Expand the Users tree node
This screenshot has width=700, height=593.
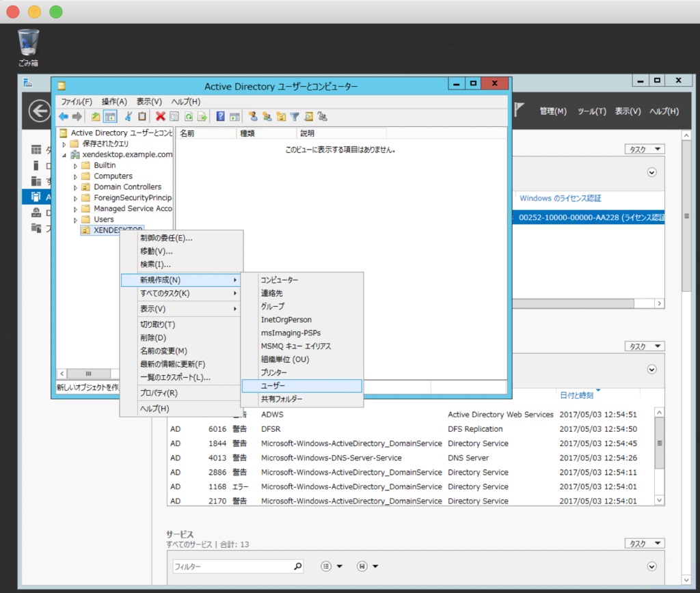[x=75, y=220]
